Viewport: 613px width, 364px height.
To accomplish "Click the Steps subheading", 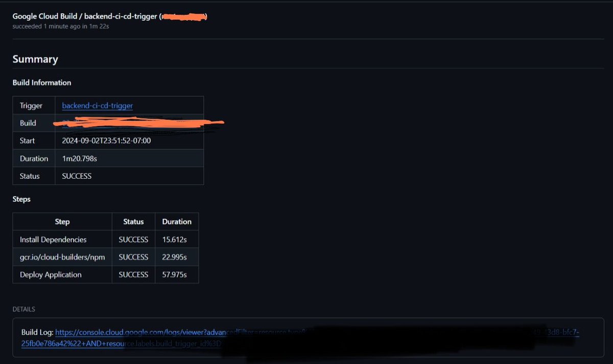I will [21, 199].
